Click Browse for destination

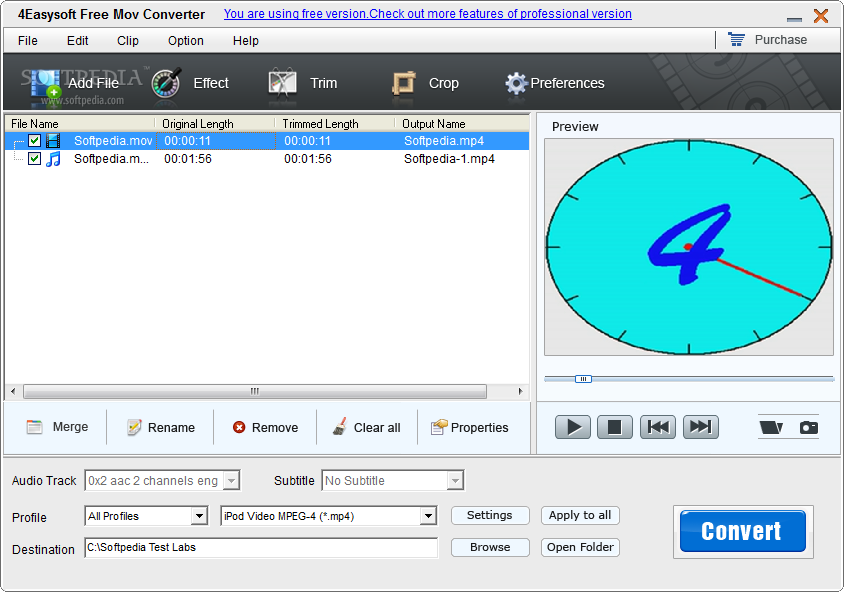click(490, 547)
